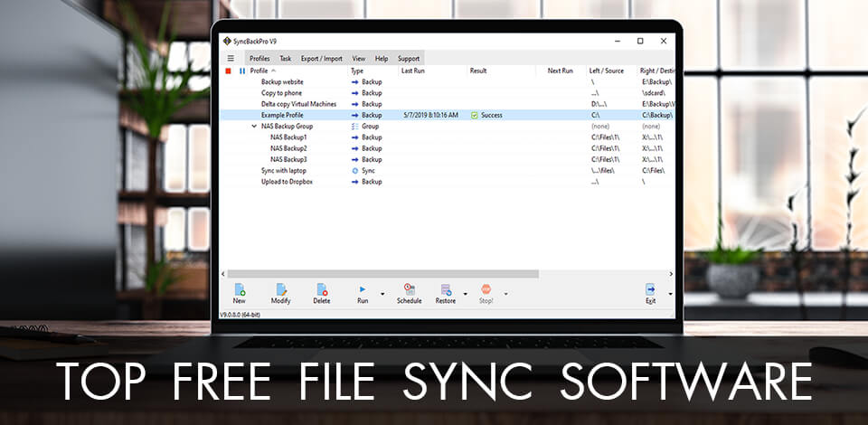Select the Copy to phone profile

click(x=281, y=93)
